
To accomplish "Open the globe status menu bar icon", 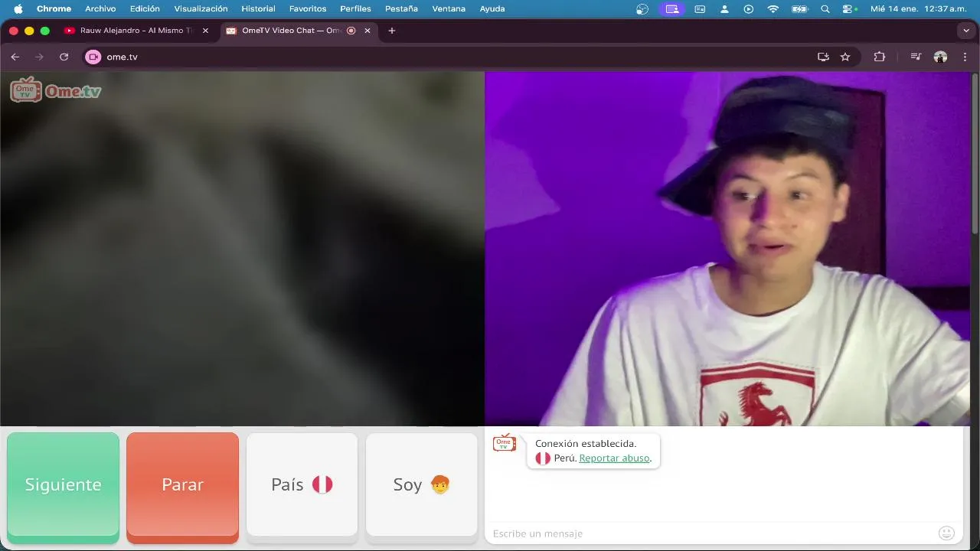I will point(642,9).
